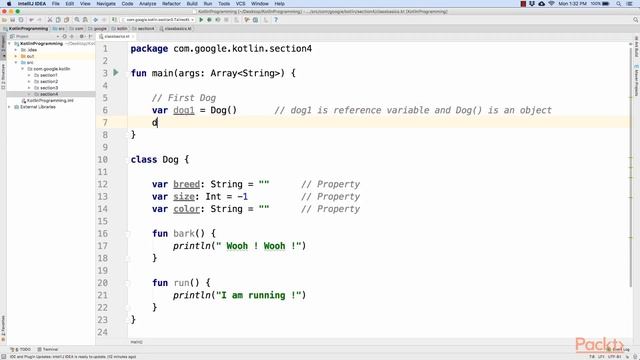Click the Save All disk icon
Image resolution: width=640 pixels, height=360 pixels.
(x=13, y=20)
